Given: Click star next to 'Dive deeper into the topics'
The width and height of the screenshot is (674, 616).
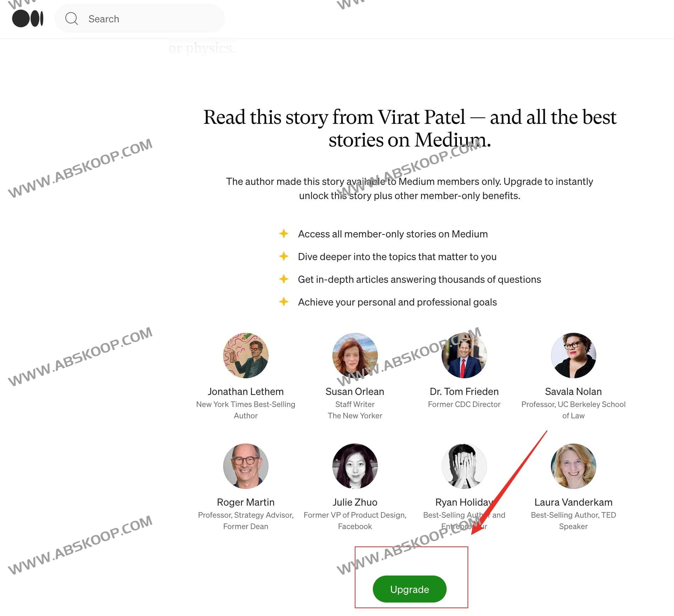Looking at the screenshot, I should (283, 256).
